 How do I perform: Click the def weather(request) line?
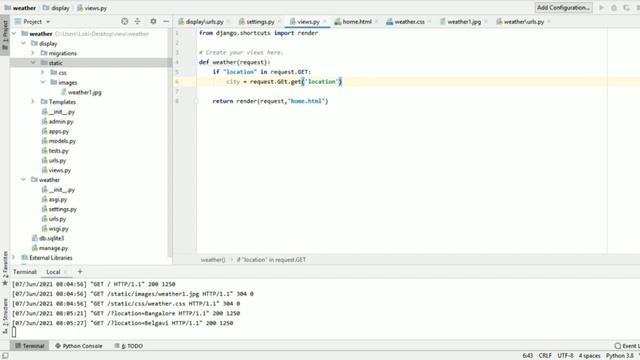tap(234, 62)
